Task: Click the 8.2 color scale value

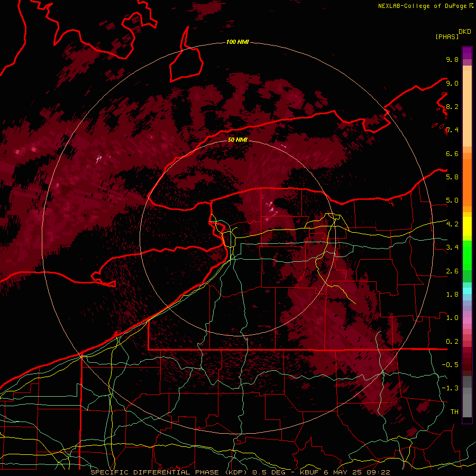Action: (452, 106)
